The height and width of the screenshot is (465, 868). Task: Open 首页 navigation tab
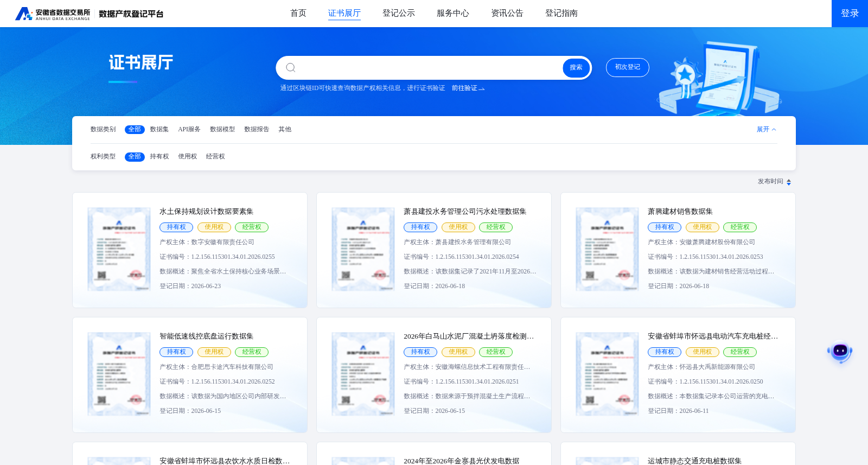point(298,13)
